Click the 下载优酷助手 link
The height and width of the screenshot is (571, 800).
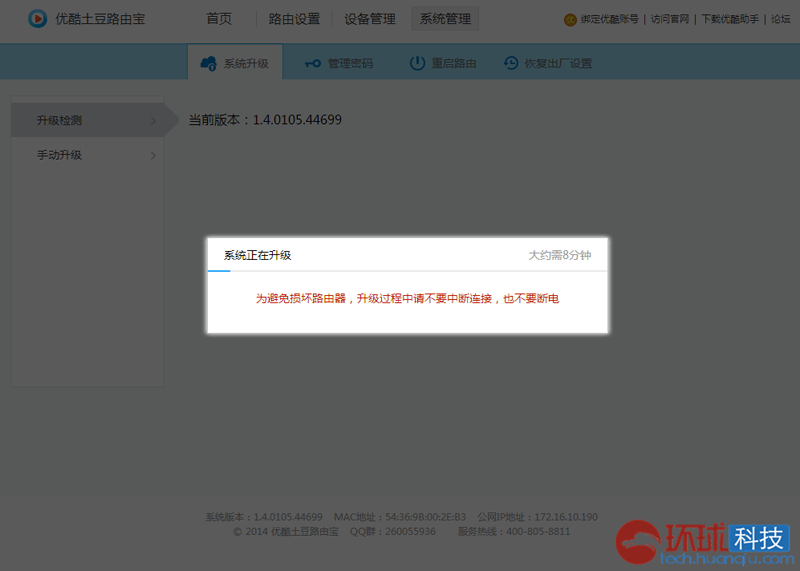[731, 19]
